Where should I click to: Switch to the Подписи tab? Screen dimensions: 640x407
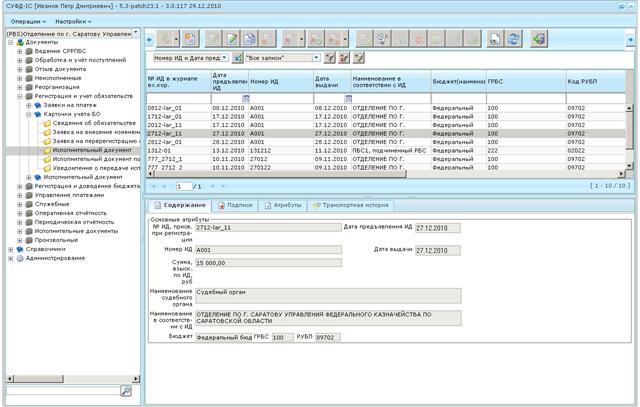236,205
